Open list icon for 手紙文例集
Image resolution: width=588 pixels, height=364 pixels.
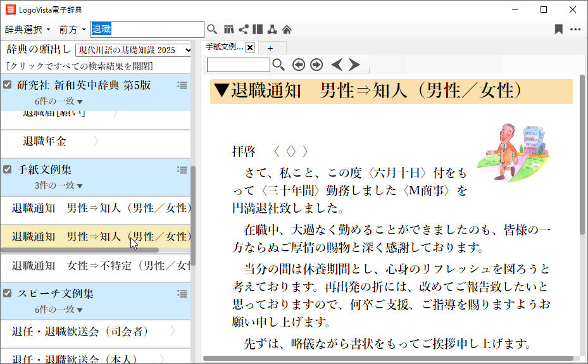[x=182, y=170]
